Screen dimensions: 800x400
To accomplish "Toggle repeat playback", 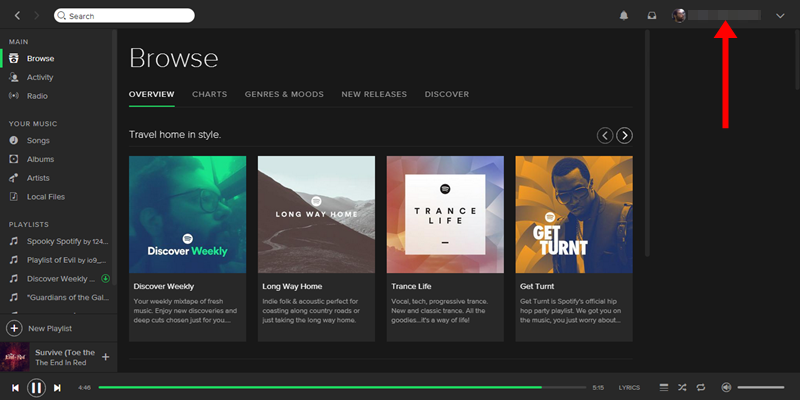I will coord(701,388).
